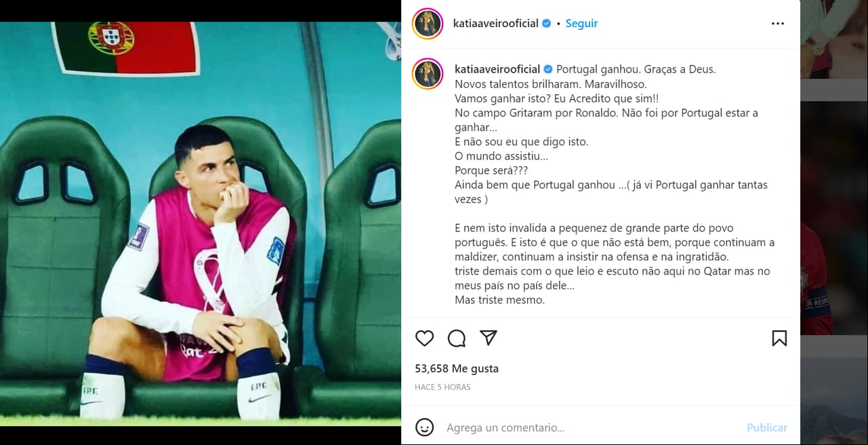This screenshot has height=445, width=868.
Task: Open the top-right background post thumbnail
Action: [x=834, y=39]
